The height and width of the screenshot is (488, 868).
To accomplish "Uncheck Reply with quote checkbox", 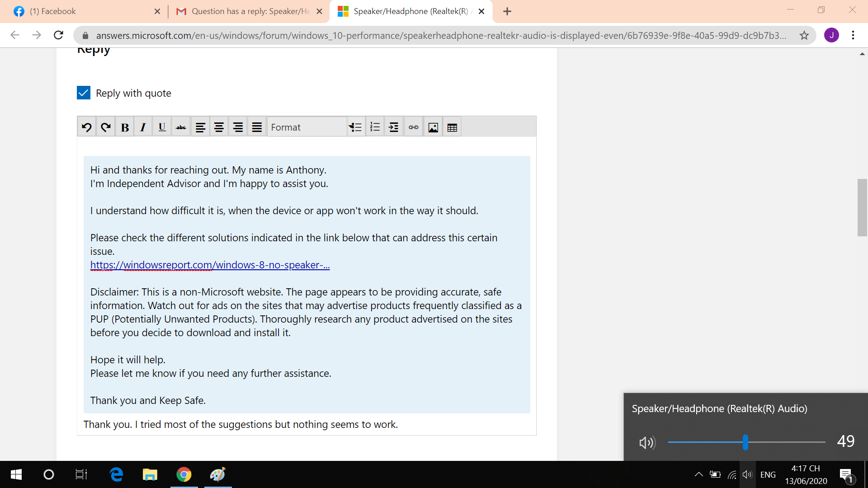I will point(84,93).
